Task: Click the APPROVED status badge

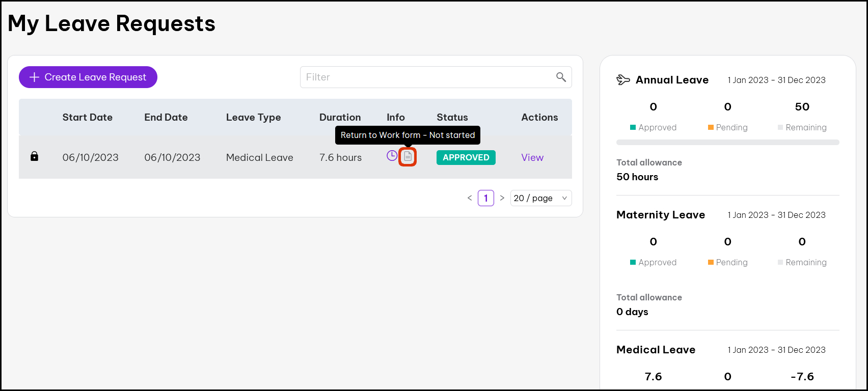Action: coord(466,157)
